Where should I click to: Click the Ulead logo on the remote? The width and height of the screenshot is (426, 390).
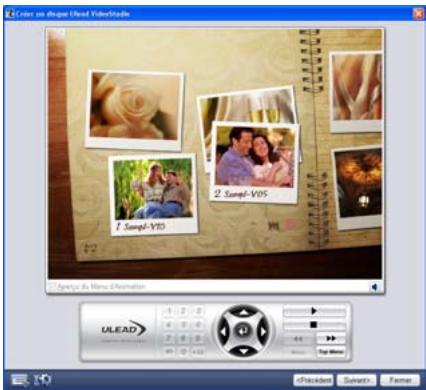124,329
